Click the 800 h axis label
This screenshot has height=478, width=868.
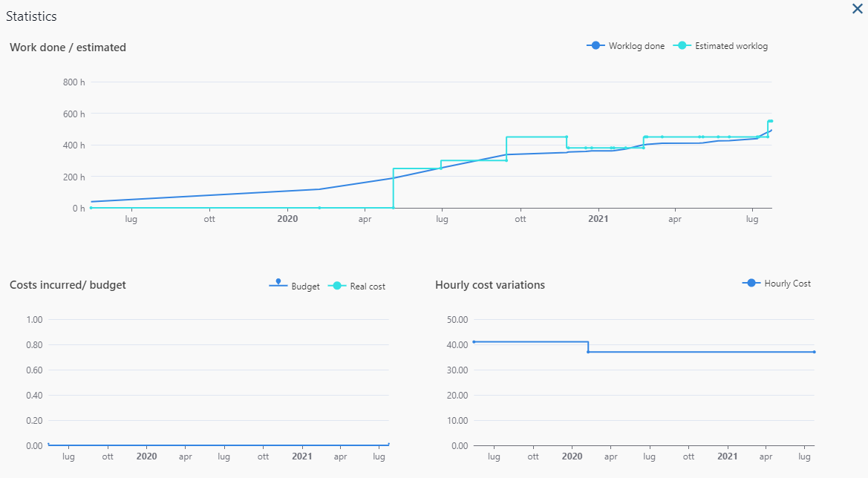click(74, 82)
